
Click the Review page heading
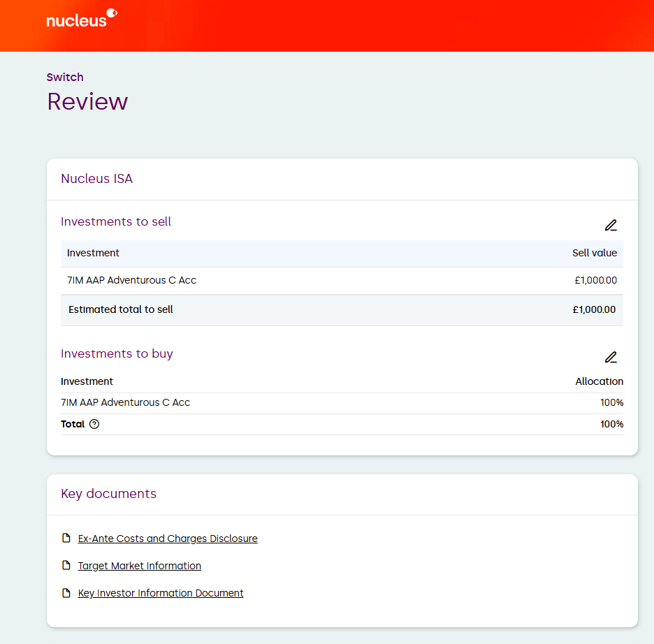(87, 102)
